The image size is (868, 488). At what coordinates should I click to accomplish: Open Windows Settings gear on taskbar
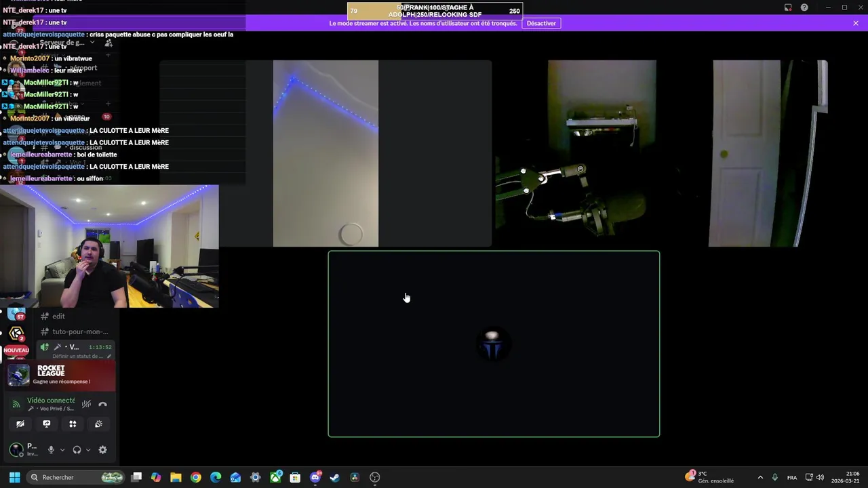(x=256, y=477)
